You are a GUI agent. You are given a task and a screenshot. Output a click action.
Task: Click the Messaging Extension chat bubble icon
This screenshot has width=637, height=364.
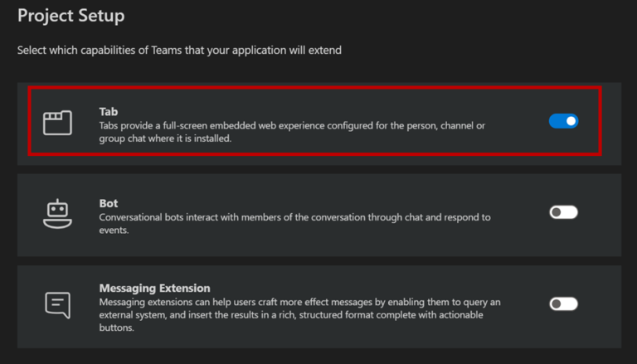coord(58,304)
